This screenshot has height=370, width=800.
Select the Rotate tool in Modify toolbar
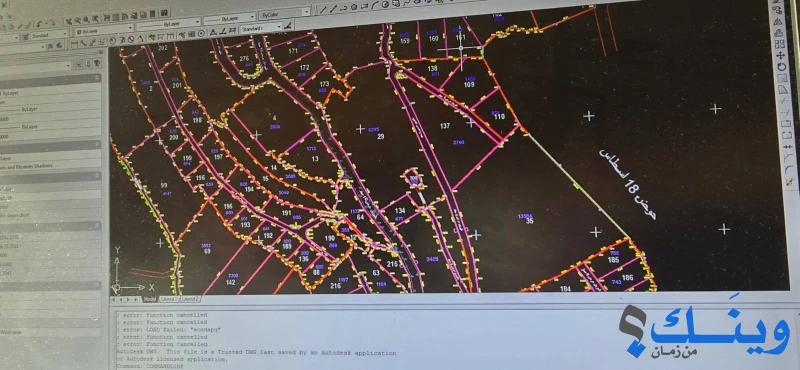[x=782, y=67]
